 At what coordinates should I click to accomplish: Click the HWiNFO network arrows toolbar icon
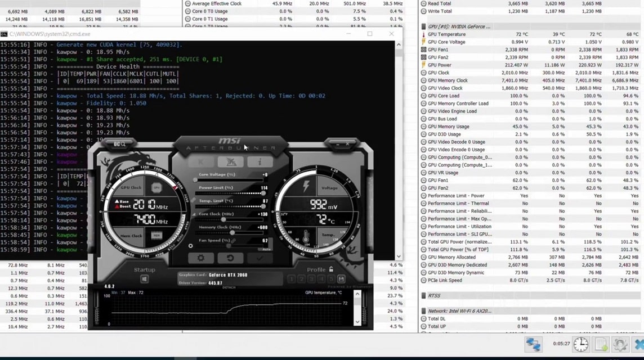pyautogui.click(x=533, y=344)
